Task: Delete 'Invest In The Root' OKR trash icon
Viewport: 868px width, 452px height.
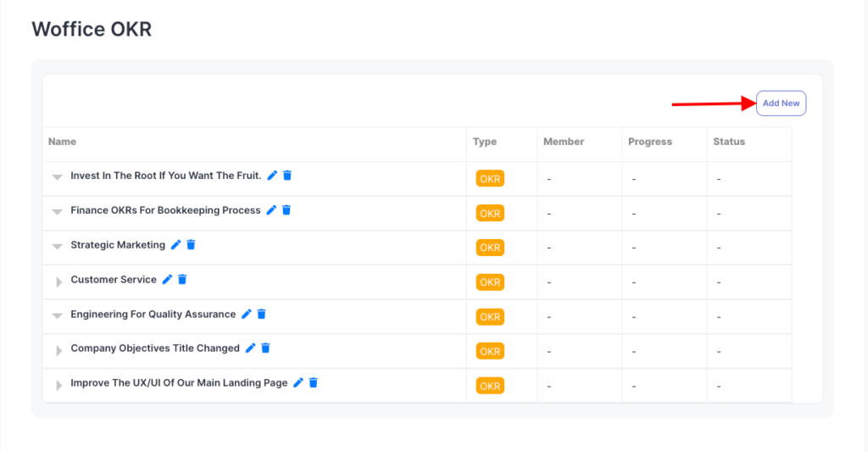Action: (287, 176)
